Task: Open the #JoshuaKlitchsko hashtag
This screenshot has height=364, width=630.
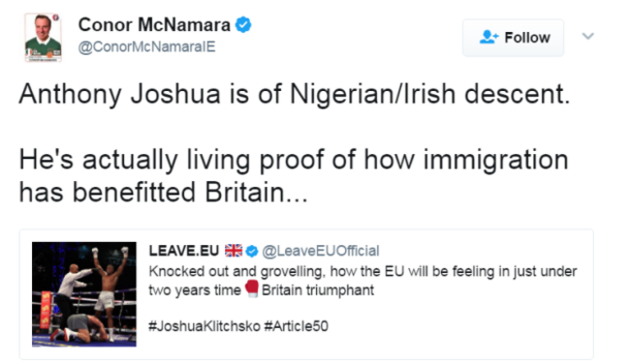Action: (205, 326)
